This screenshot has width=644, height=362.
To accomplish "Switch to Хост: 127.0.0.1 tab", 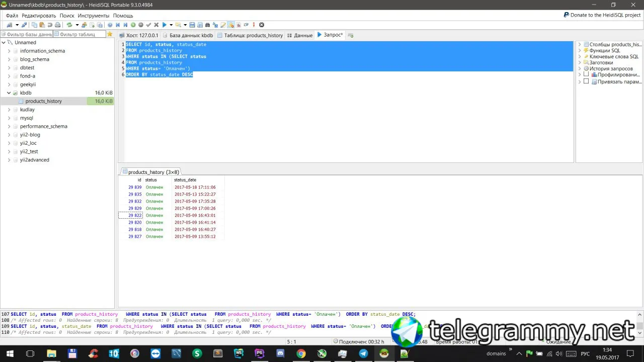I will click(x=139, y=35).
